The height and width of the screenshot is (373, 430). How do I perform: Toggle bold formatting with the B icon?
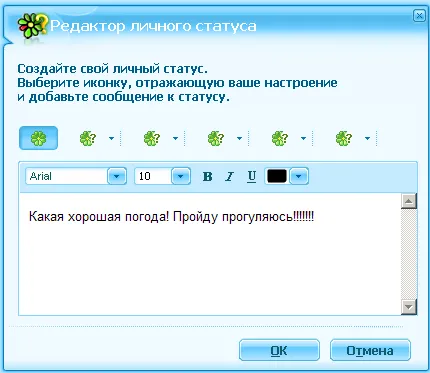tap(207, 176)
